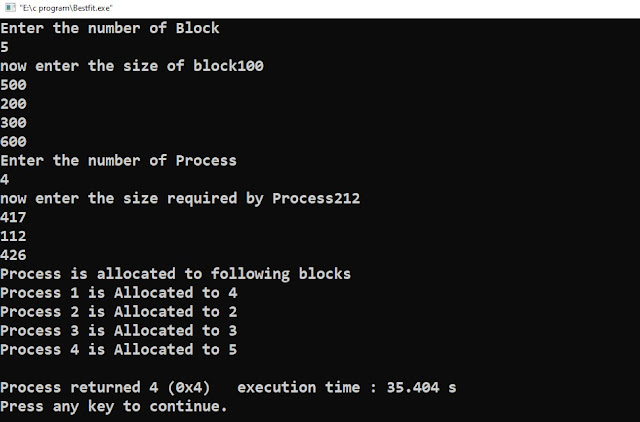Viewport: 640px width, 422px height.
Task: Click the Bestfit.exe title bar text
Action: [x=62, y=8]
